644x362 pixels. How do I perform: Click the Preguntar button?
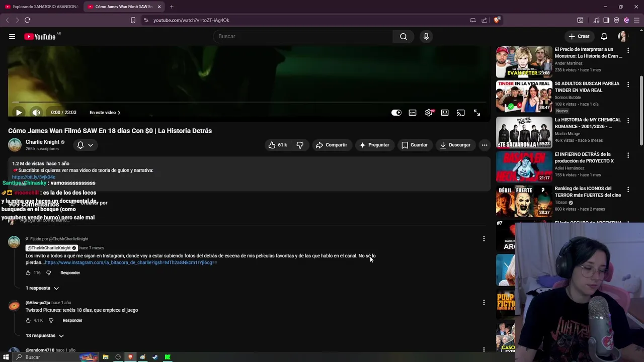[x=374, y=145]
